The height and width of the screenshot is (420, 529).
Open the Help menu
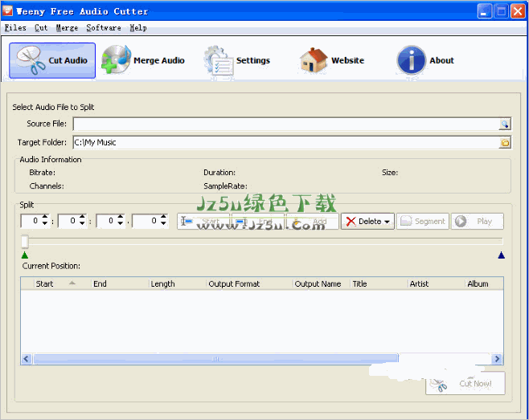point(138,27)
